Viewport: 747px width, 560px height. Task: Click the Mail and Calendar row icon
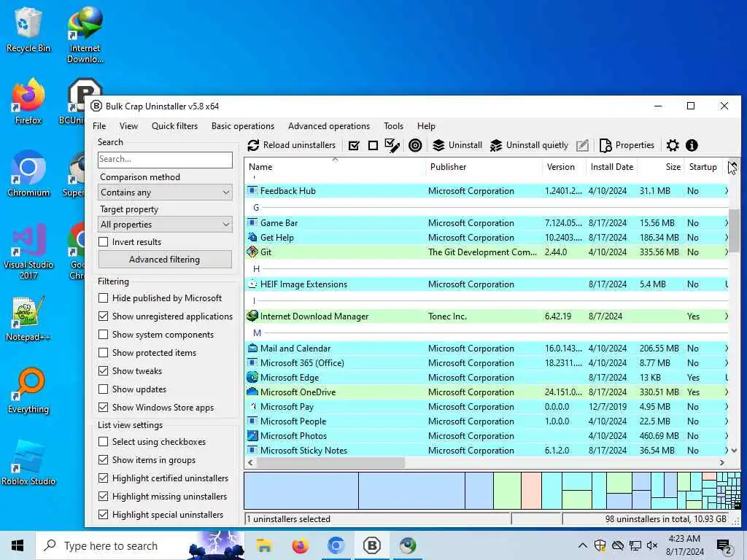coord(252,348)
